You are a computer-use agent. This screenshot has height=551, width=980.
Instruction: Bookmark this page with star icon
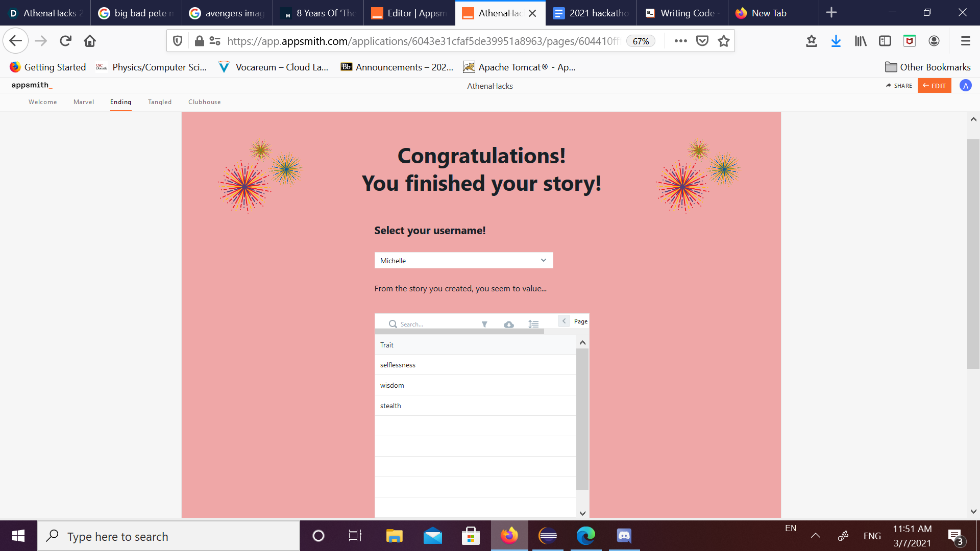(x=723, y=41)
